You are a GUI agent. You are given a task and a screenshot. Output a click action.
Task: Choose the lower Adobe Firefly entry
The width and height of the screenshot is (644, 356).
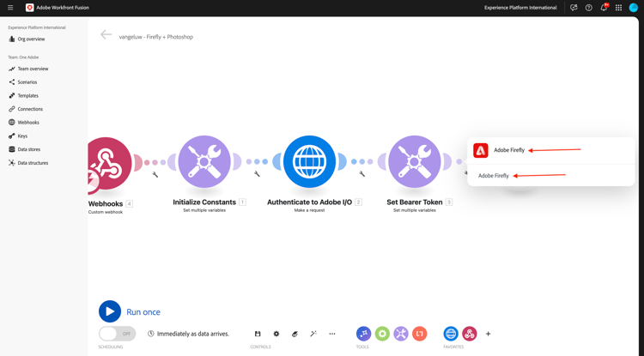[x=493, y=176]
